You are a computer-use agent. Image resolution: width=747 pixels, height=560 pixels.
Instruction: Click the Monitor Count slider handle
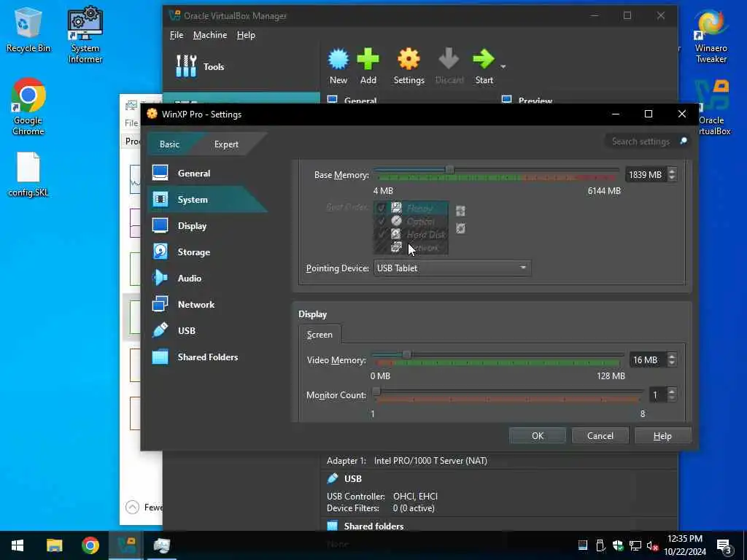click(x=376, y=392)
